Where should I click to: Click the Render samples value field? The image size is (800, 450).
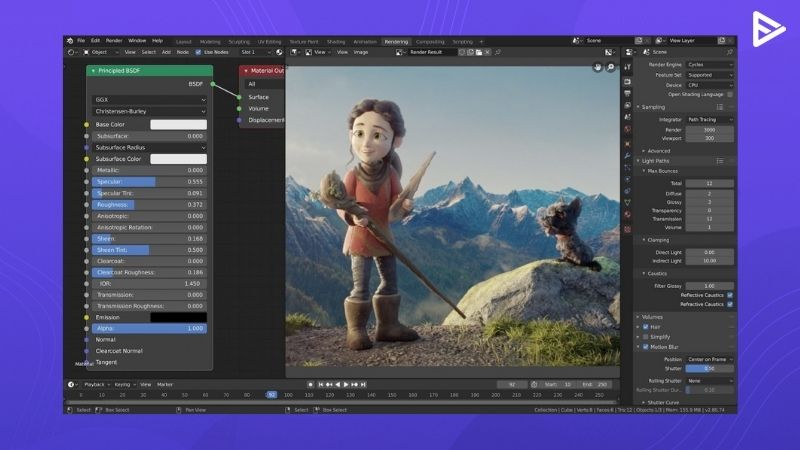[710, 130]
